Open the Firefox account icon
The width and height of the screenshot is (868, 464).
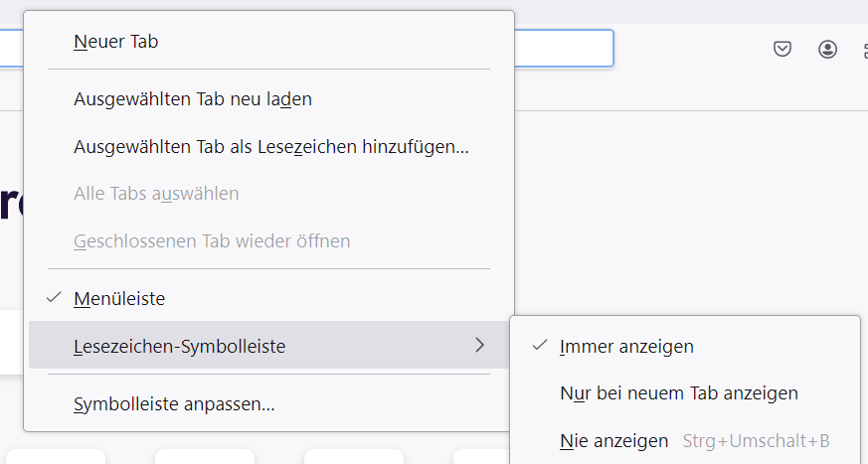827,49
